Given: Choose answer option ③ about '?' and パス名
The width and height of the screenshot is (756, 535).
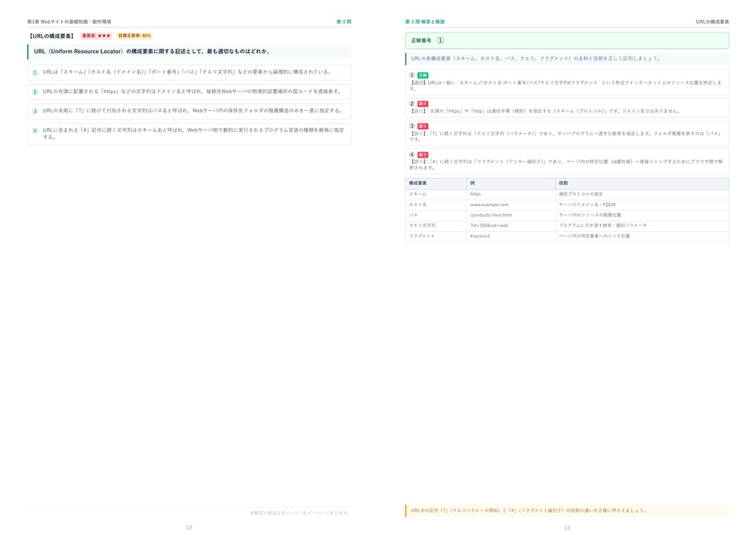Looking at the screenshot, I should [189, 111].
